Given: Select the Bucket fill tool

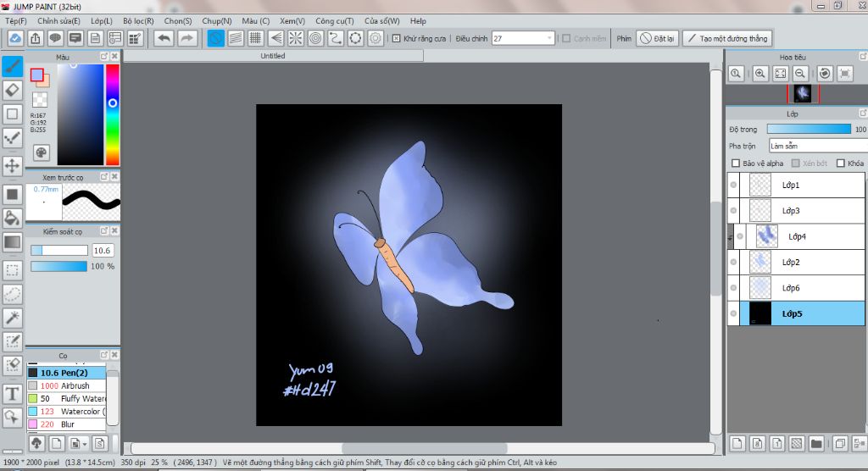Looking at the screenshot, I should pyautogui.click(x=12, y=218).
